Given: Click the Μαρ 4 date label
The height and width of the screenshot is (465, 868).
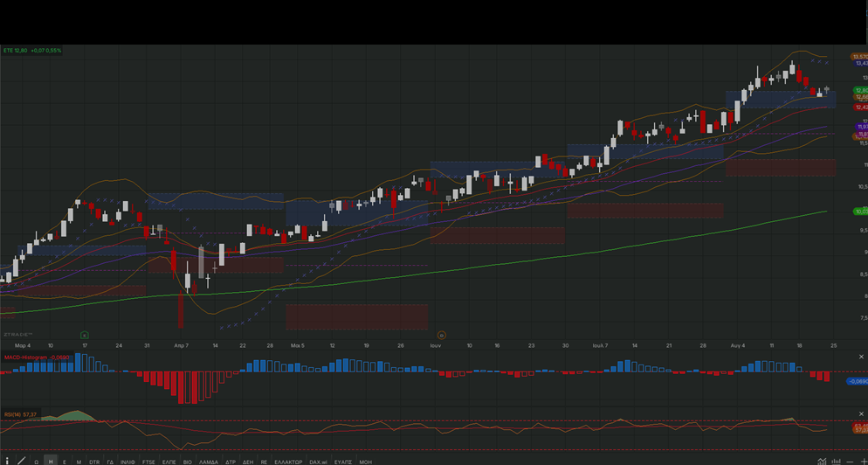Looking at the screenshot, I should click(x=23, y=345).
